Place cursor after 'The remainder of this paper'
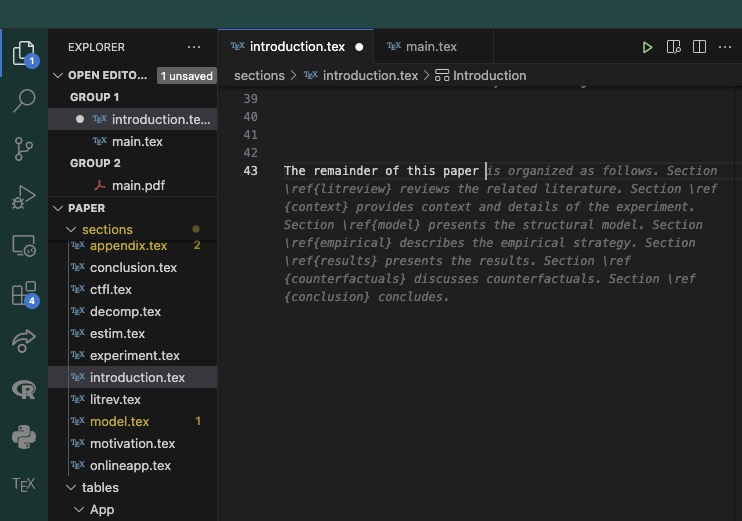The height and width of the screenshot is (521, 742). click(x=480, y=171)
